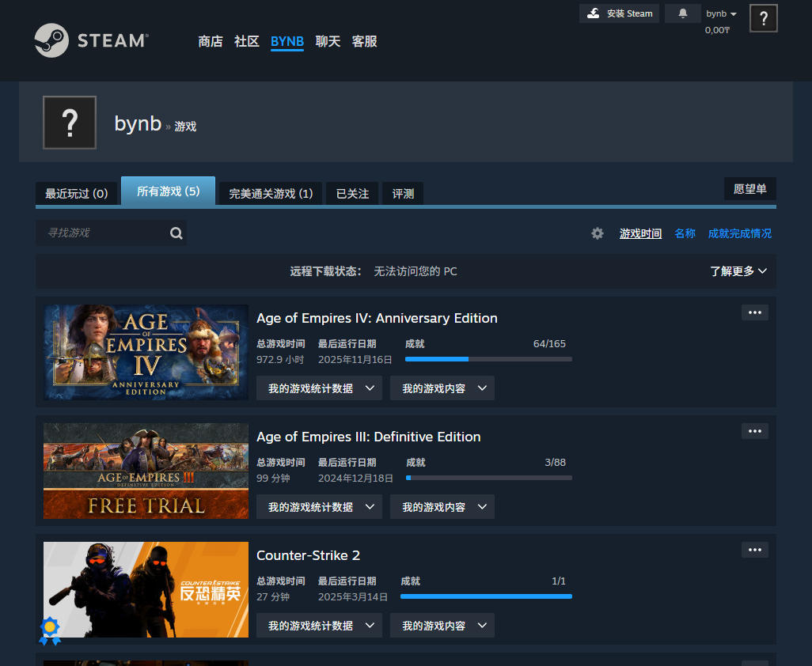Click the Age of Empires IV achievements progress bar
This screenshot has width=812, height=666.
coord(488,359)
